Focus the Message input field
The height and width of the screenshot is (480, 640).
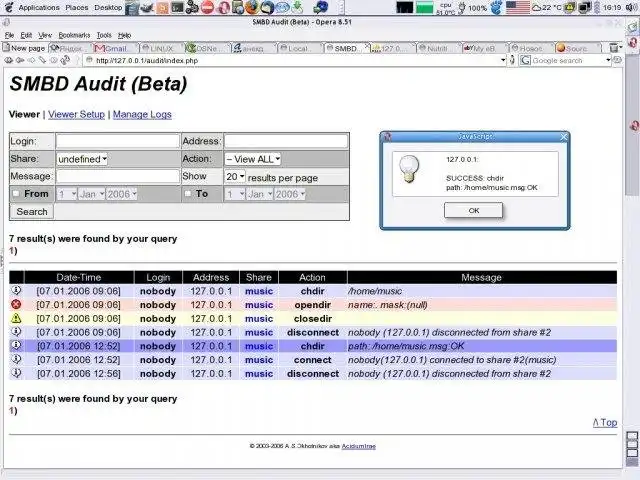(x=118, y=176)
